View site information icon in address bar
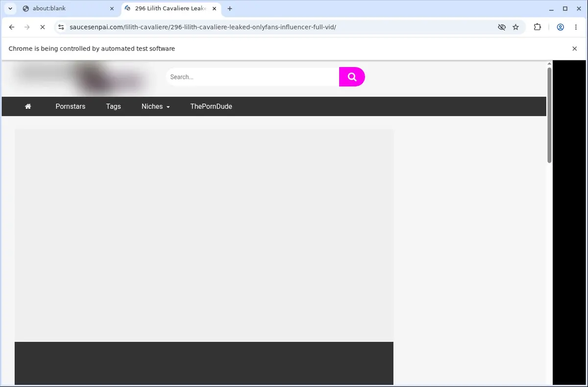The height and width of the screenshot is (387, 588). pyautogui.click(x=61, y=27)
